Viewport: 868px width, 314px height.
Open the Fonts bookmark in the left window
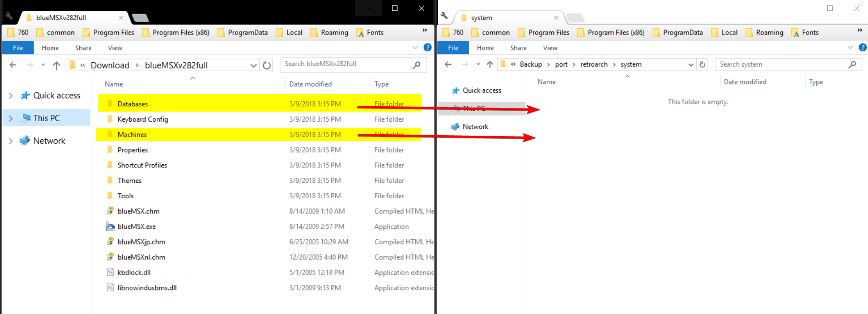370,33
